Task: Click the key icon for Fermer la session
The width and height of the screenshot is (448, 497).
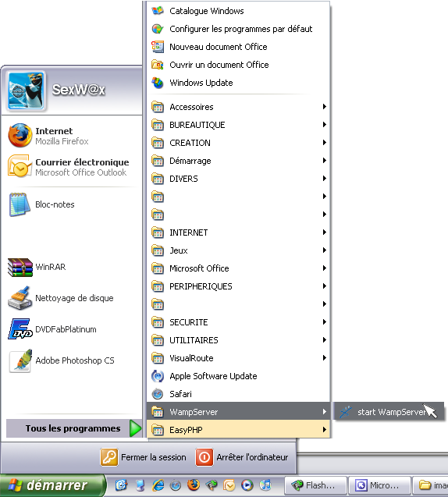Action: tap(109, 457)
